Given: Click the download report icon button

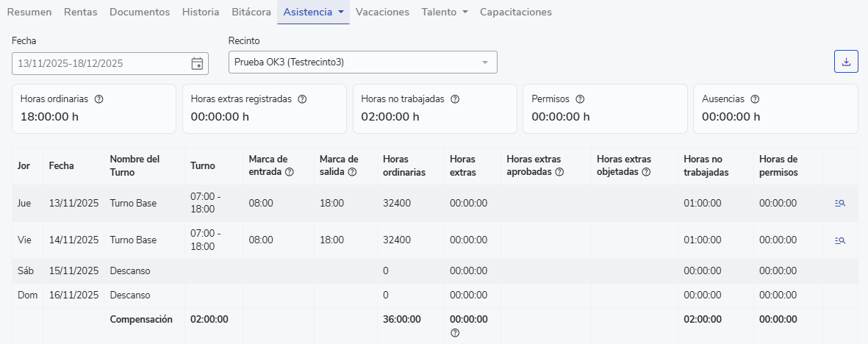Looking at the screenshot, I should [x=846, y=62].
